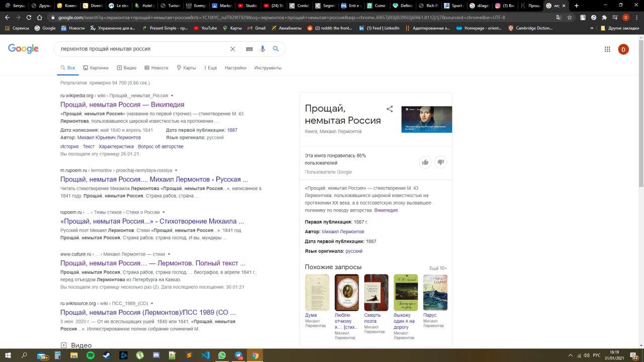Switch to the Карты results tab
The image size is (644, 362).
186,67
